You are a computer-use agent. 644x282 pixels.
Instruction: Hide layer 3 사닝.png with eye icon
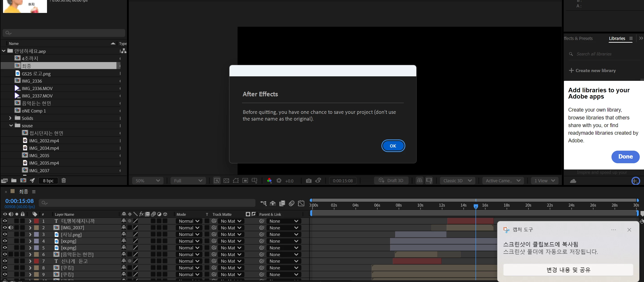pos(5,234)
